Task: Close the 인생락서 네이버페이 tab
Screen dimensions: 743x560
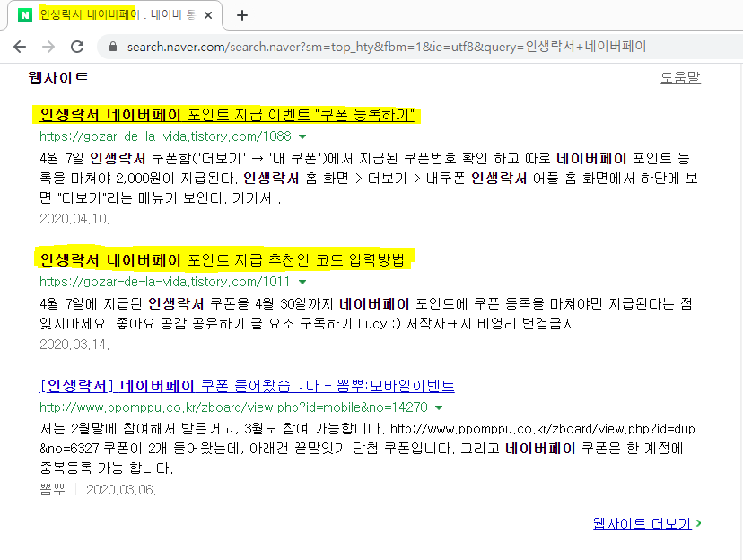Action: point(207,15)
